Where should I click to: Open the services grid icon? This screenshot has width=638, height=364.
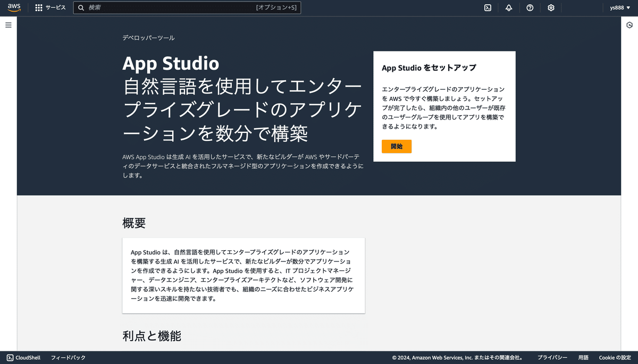pos(38,7)
